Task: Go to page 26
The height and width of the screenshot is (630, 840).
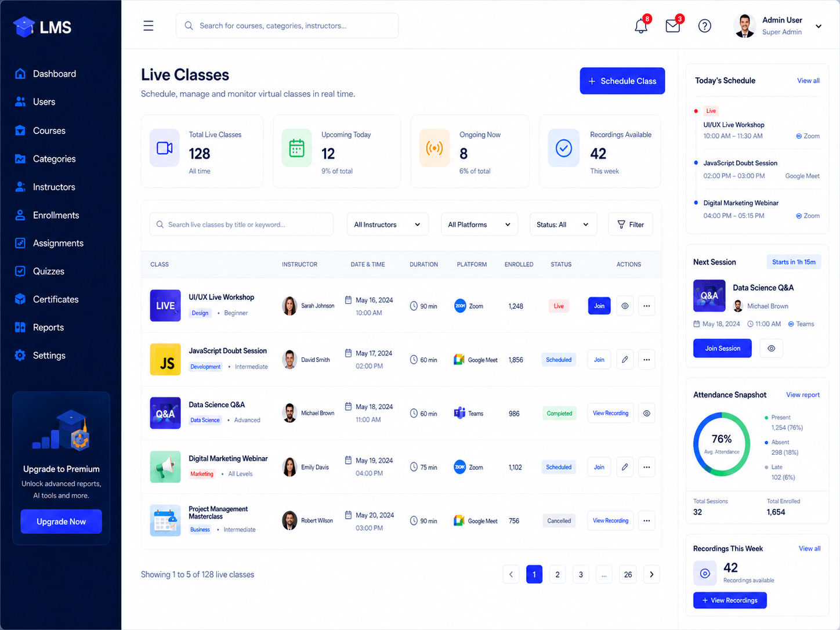Action: pyautogui.click(x=628, y=574)
